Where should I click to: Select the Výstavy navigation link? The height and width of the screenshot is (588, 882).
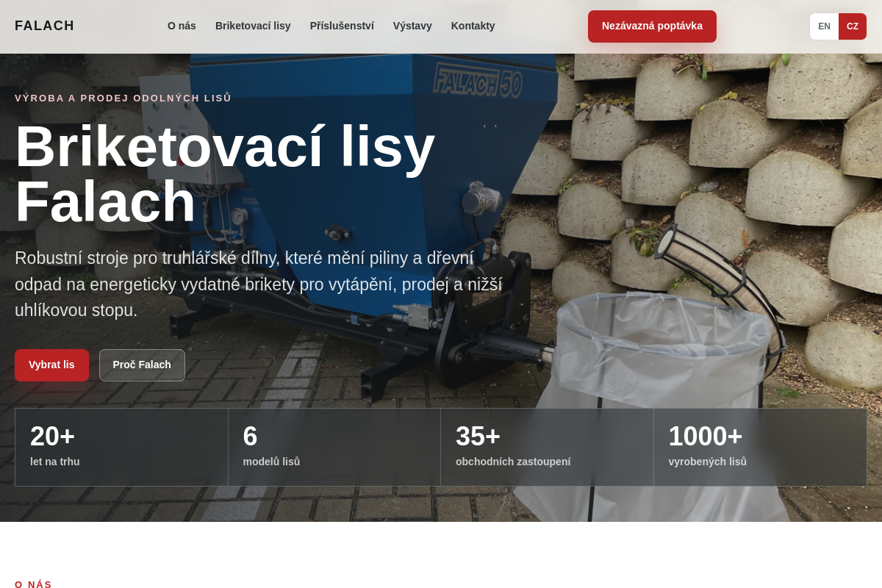click(x=412, y=26)
